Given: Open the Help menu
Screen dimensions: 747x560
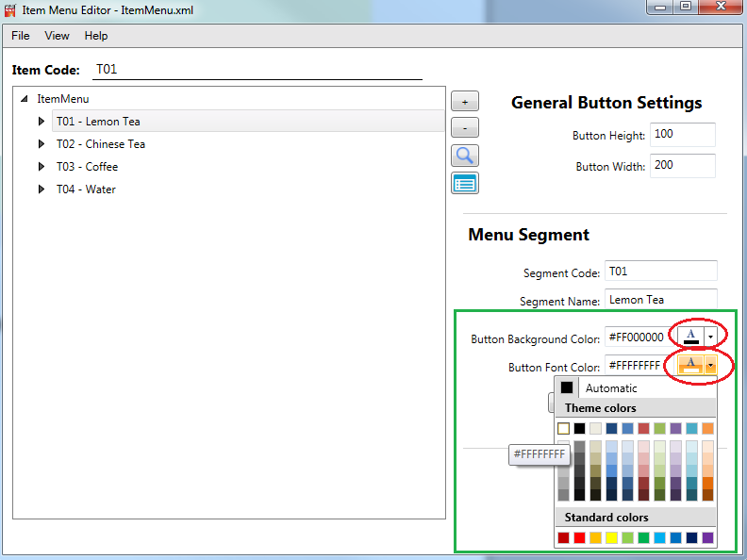Looking at the screenshot, I should coord(96,36).
